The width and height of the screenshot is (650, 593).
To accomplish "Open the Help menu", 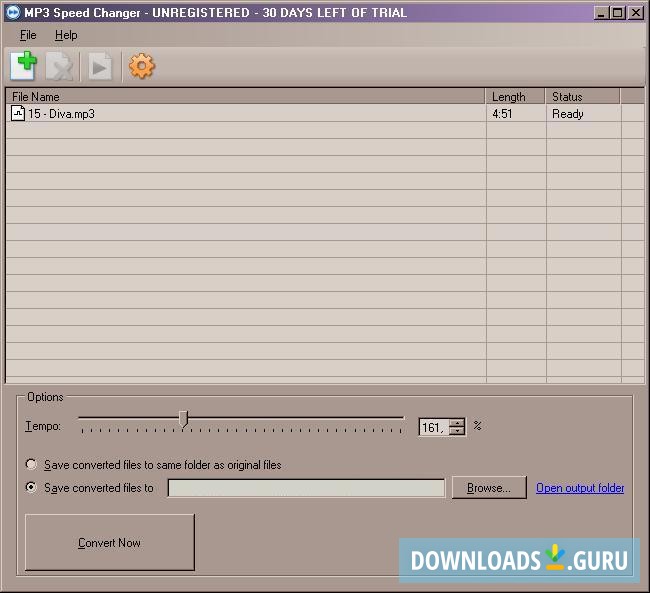I will click(66, 35).
